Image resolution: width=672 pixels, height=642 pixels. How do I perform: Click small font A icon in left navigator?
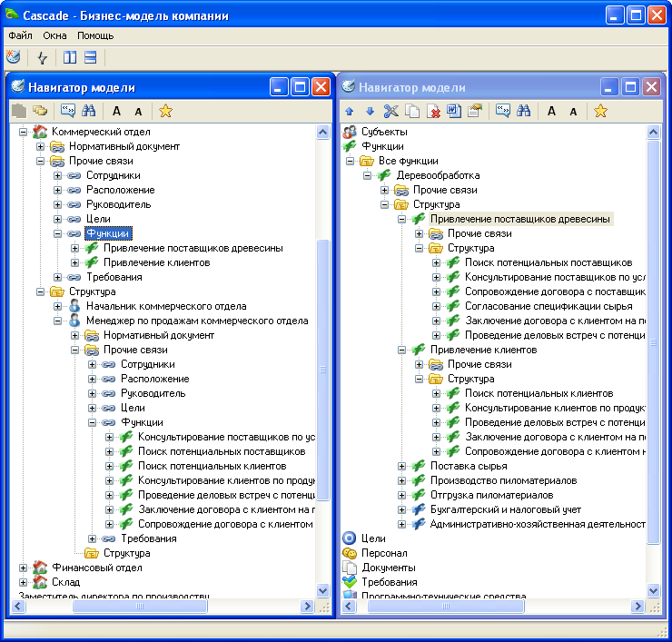pos(138,112)
